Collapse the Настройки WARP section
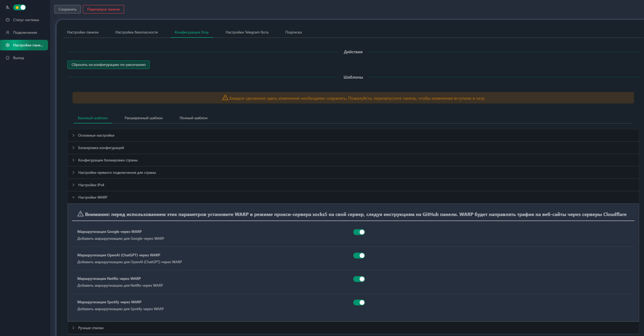Image resolution: width=644 pixels, height=336 pixels. 353,197
